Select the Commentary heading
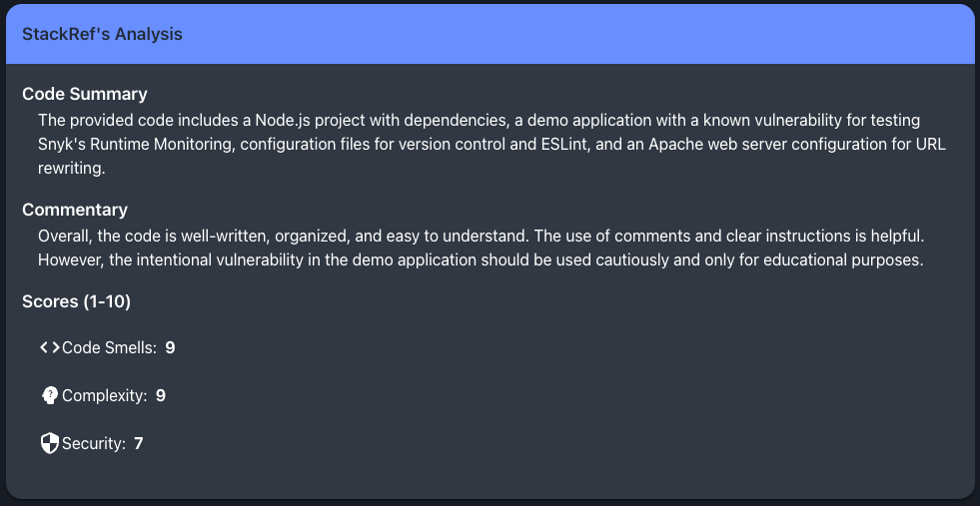Screen dimensions: 980x506 [x=75, y=210]
